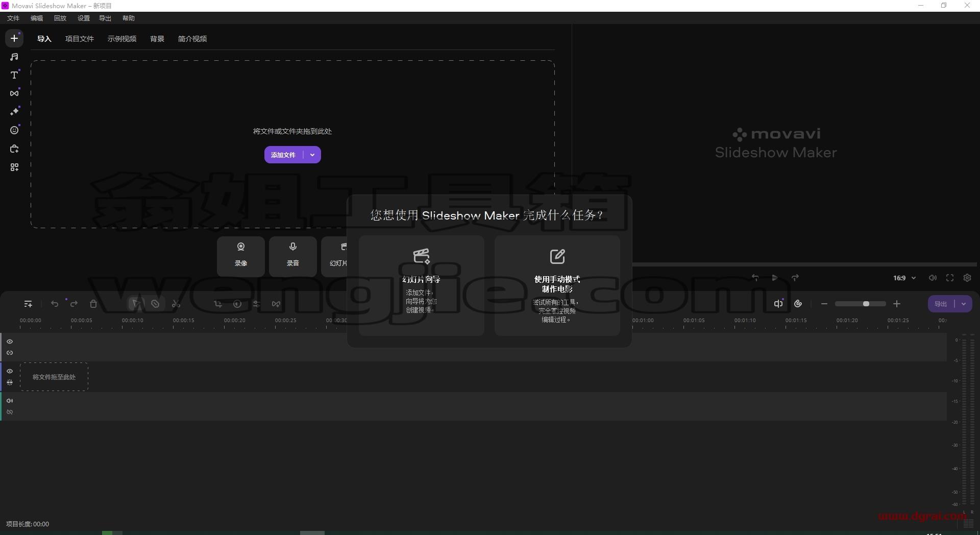The width and height of the screenshot is (980, 535).
Task: Click the 00:00:10 mark on timeline ruler
Action: [133, 321]
